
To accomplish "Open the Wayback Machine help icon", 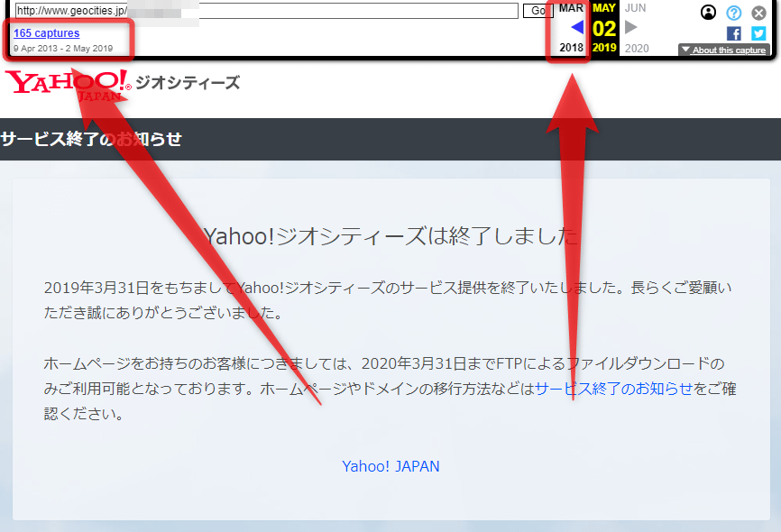I will (734, 13).
